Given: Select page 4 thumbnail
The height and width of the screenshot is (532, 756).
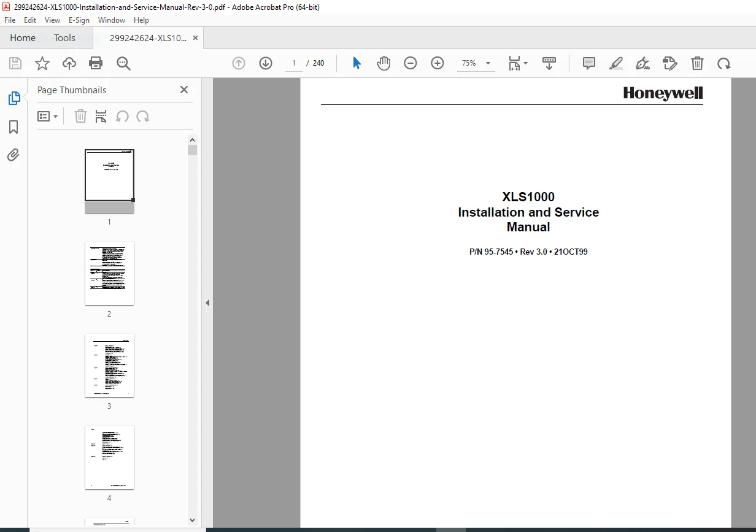Looking at the screenshot, I should tap(109, 457).
